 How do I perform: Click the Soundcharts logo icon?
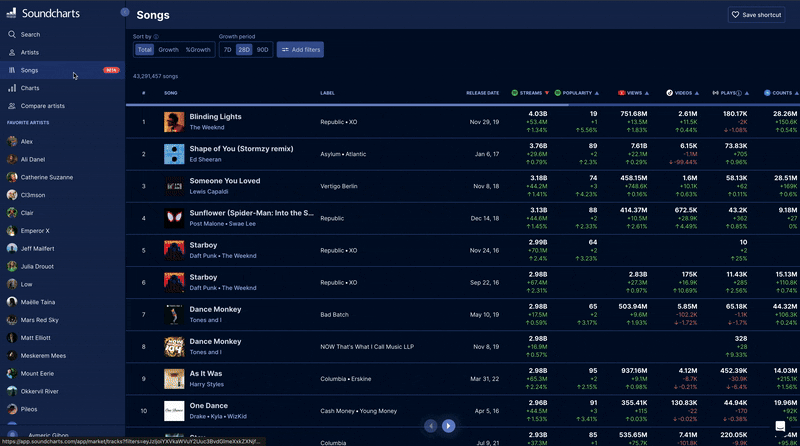(12, 15)
